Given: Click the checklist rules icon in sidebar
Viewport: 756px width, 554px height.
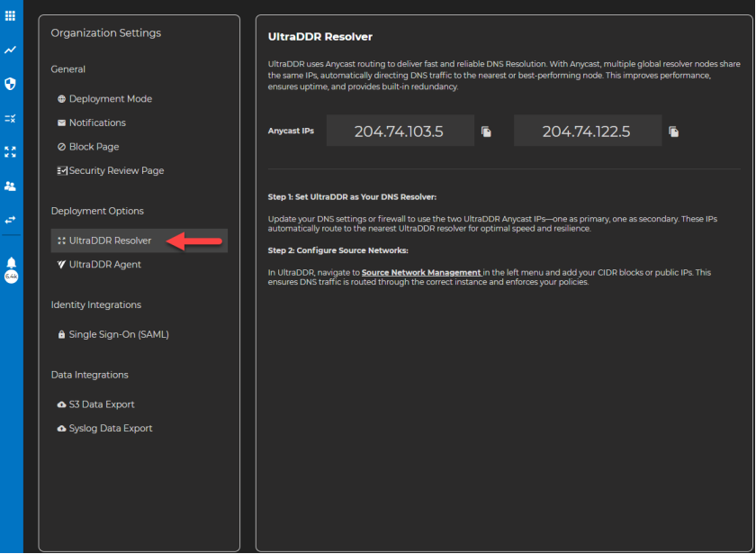Looking at the screenshot, I should point(11,118).
